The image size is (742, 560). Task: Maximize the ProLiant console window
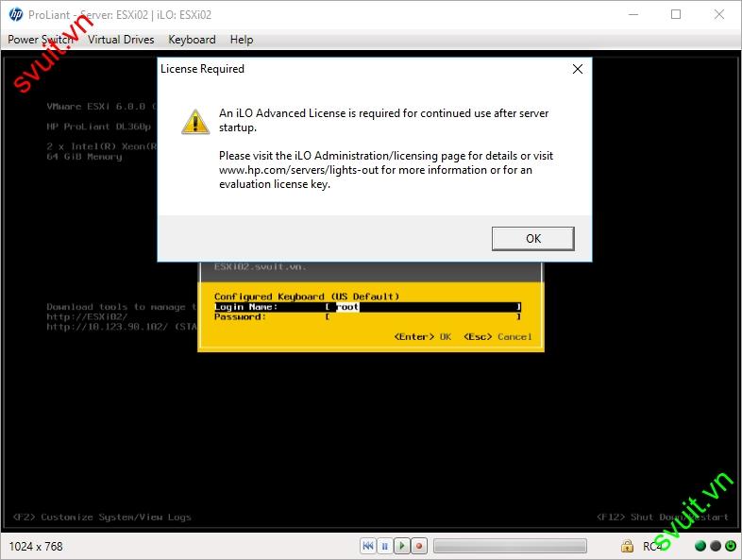tap(676, 15)
